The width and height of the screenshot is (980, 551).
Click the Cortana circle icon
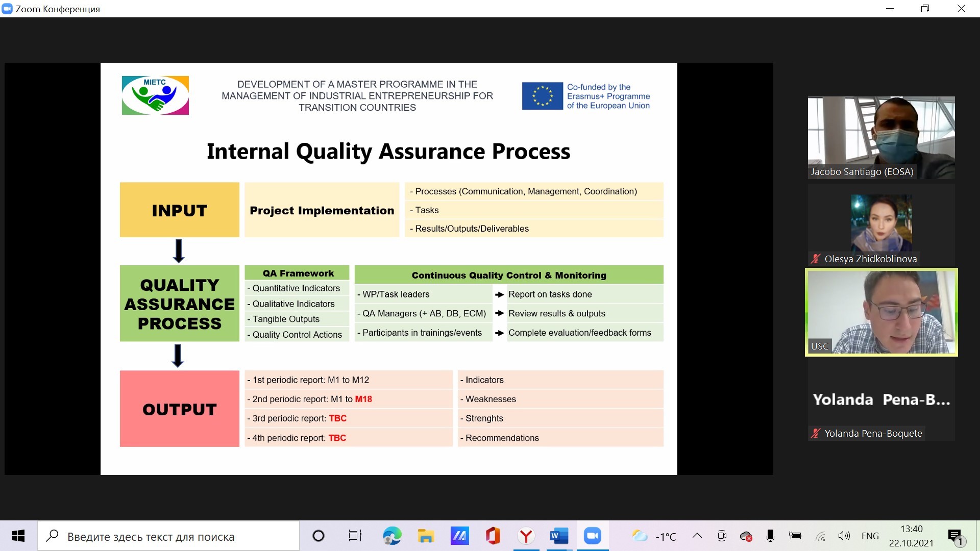point(318,536)
